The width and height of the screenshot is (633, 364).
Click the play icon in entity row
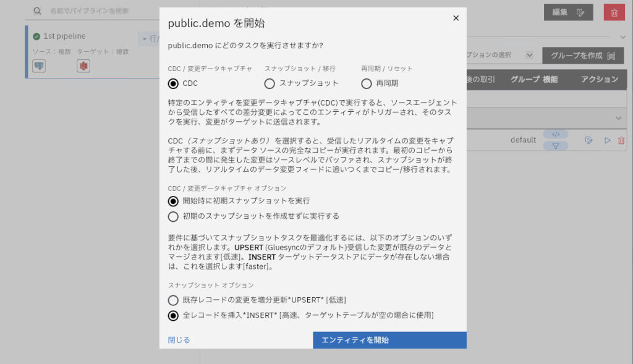(608, 140)
